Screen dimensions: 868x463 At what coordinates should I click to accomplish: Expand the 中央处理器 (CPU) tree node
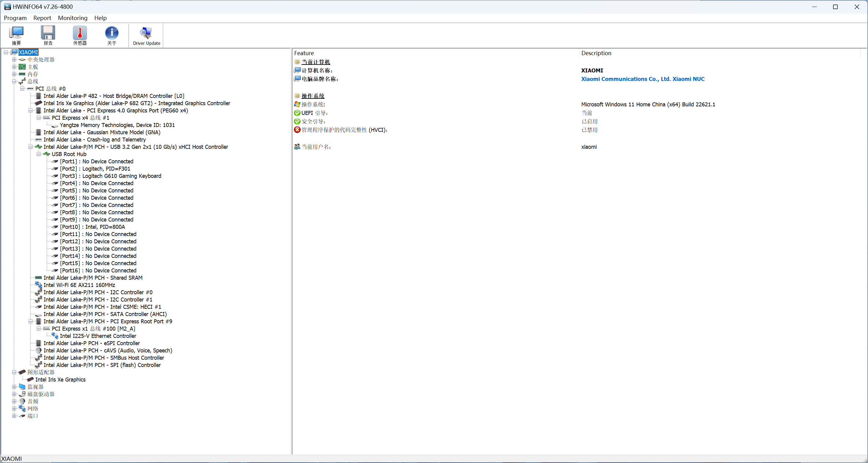click(x=14, y=60)
